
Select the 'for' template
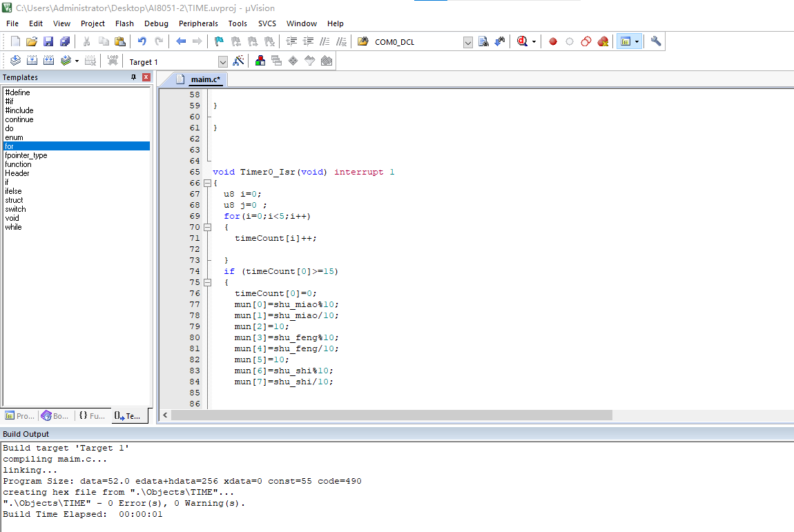tap(77, 146)
